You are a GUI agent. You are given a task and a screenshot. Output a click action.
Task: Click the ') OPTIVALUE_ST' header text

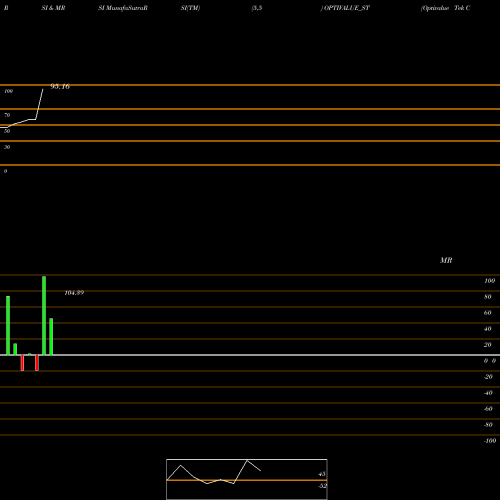point(345,8)
